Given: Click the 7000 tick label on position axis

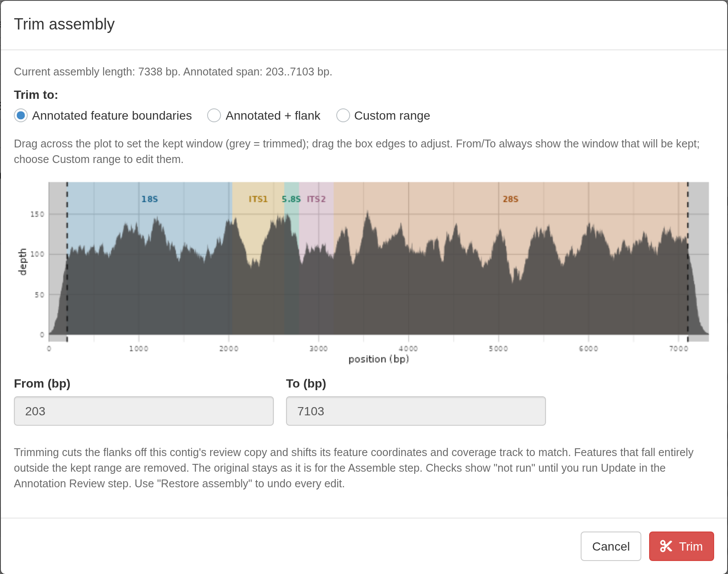Looking at the screenshot, I should coord(679,349).
